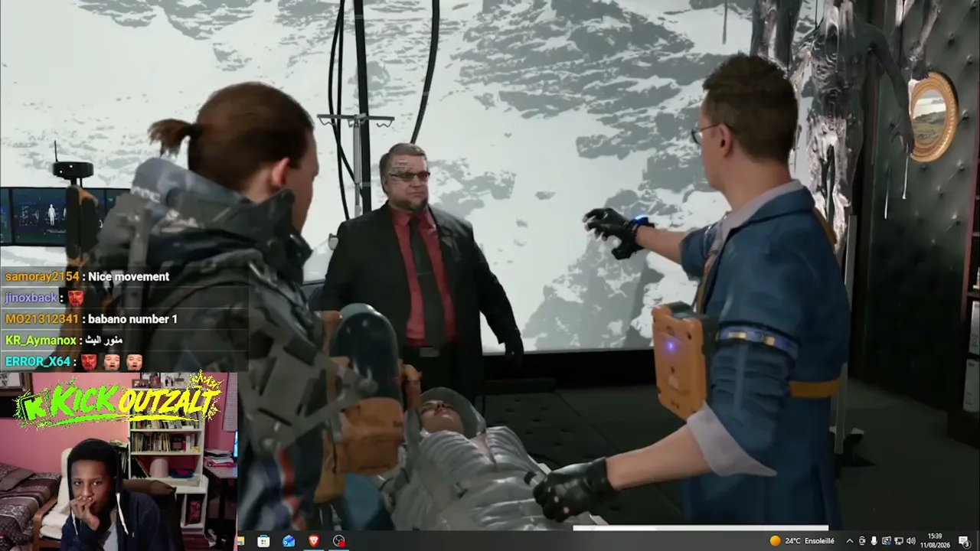Click username samoray2154 in chat overlay
The image size is (980, 551).
pos(42,276)
